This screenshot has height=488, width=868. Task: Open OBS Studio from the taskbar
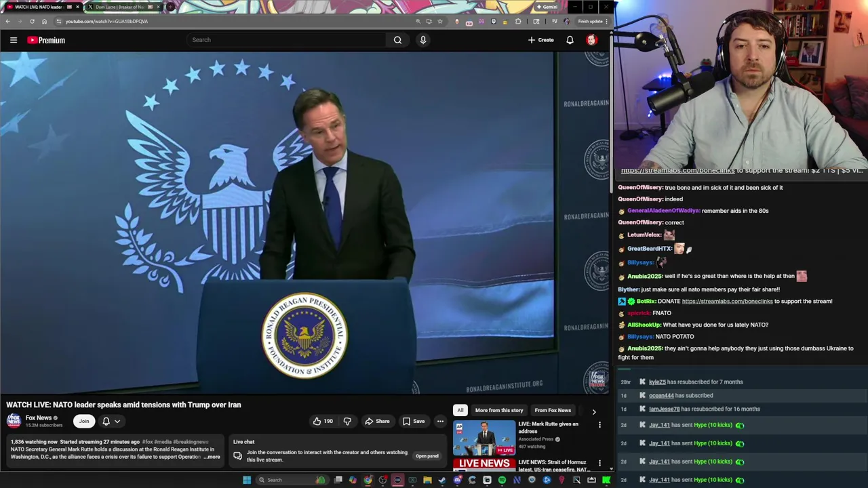382,480
